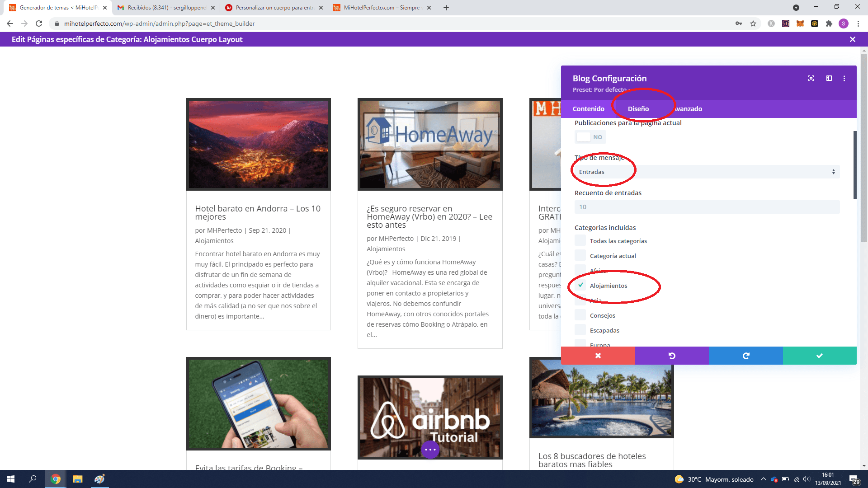This screenshot has height=488, width=868.
Task: Open Chrome tab search dropdown
Action: (x=796, y=8)
